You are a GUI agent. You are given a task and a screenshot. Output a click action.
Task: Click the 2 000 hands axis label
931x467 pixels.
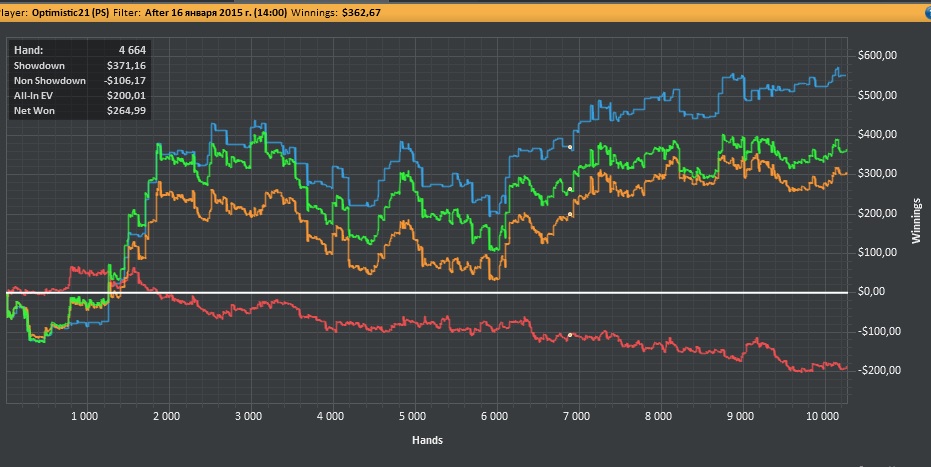166,417
